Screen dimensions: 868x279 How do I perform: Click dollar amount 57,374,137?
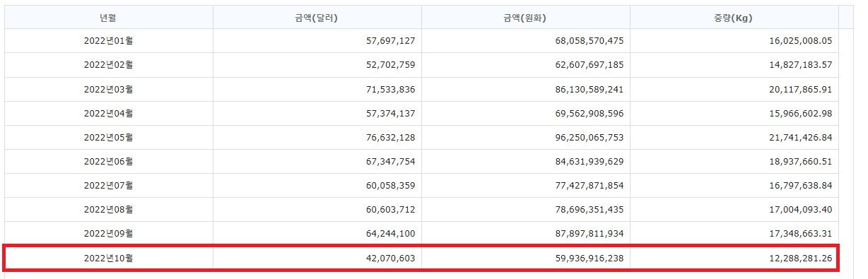pyautogui.click(x=391, y=113)
